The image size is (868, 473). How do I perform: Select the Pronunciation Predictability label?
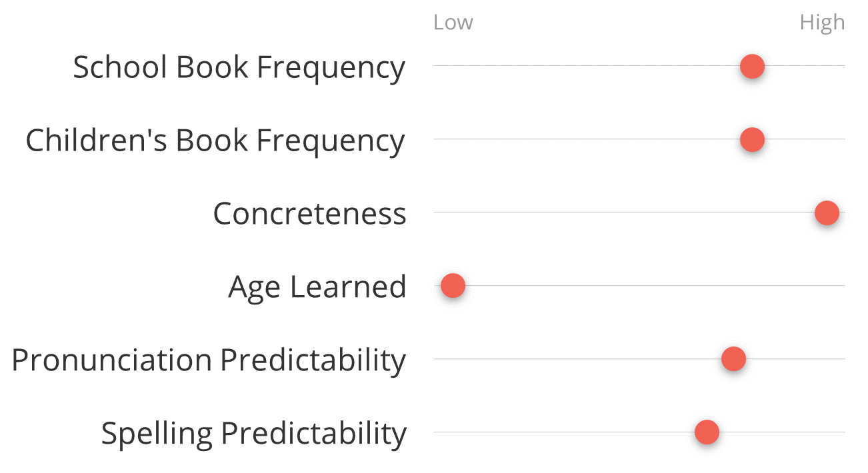(x=209, y=361)
